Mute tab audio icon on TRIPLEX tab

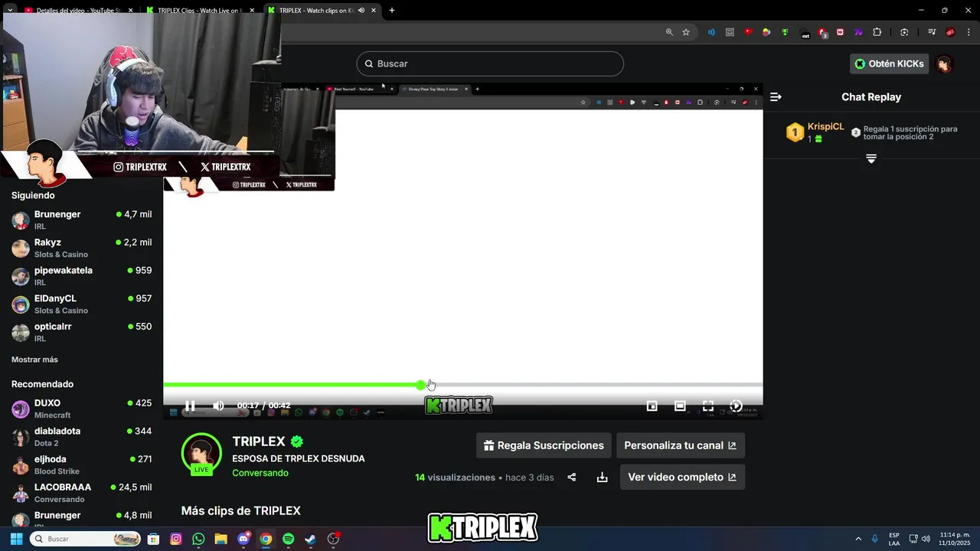click(x=361, y=10)
